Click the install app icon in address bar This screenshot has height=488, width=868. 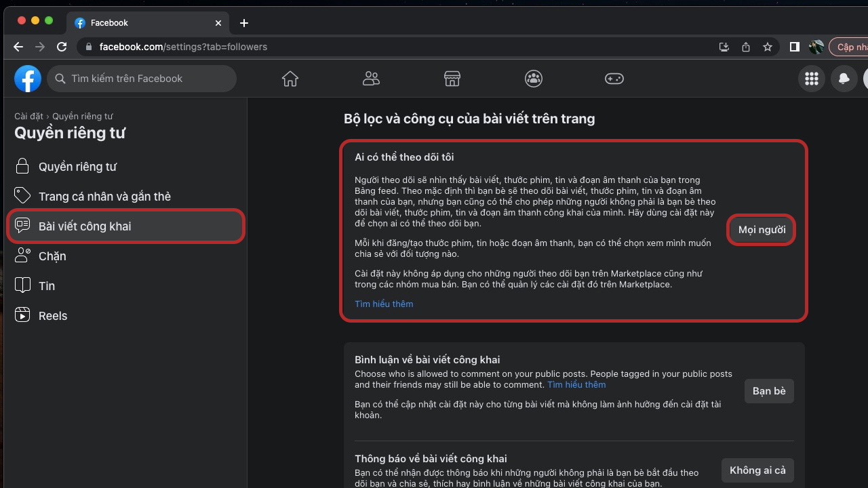(724, 47)
